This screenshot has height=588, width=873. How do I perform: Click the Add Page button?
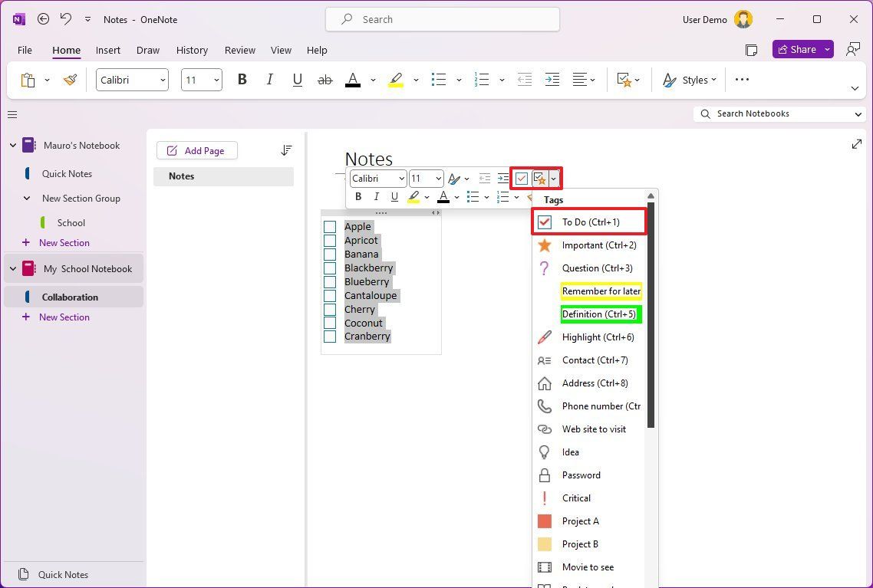(x=196, y=150)
